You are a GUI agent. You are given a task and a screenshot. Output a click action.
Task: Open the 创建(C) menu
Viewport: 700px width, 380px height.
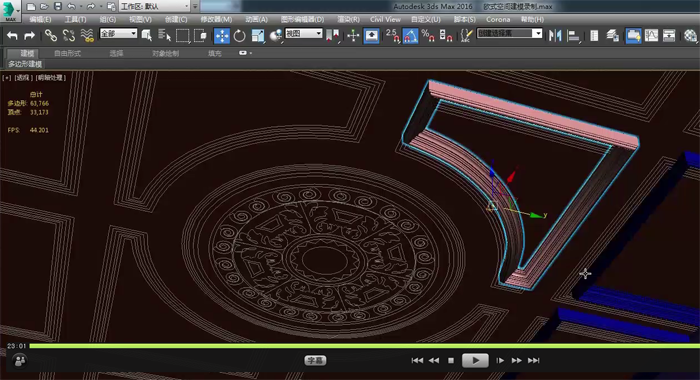[176, 19]
